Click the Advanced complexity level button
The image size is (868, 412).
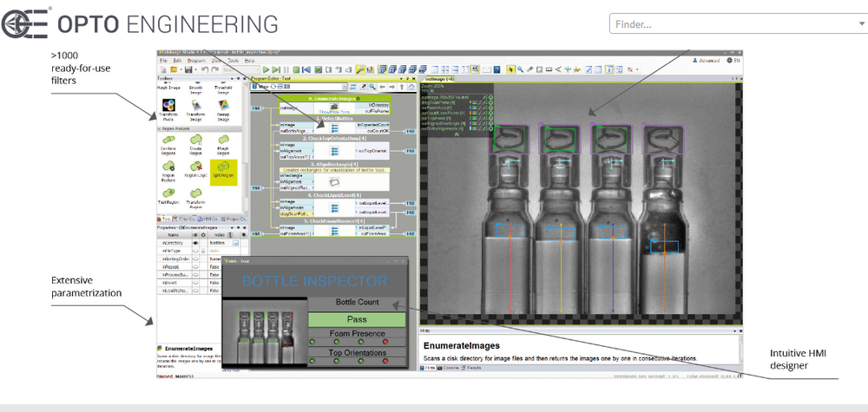pos(705,60)
